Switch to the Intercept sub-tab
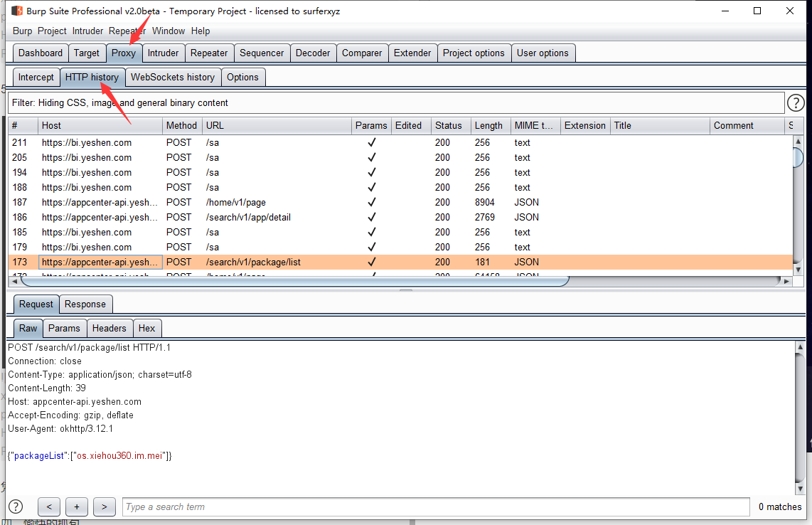 [36, 78]
